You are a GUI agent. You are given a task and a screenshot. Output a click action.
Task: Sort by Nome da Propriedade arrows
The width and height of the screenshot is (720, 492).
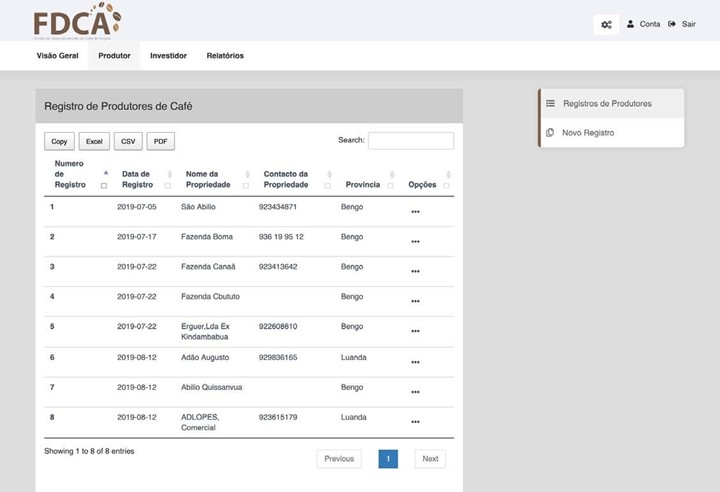pyautogui.click(x=245, y=174)
